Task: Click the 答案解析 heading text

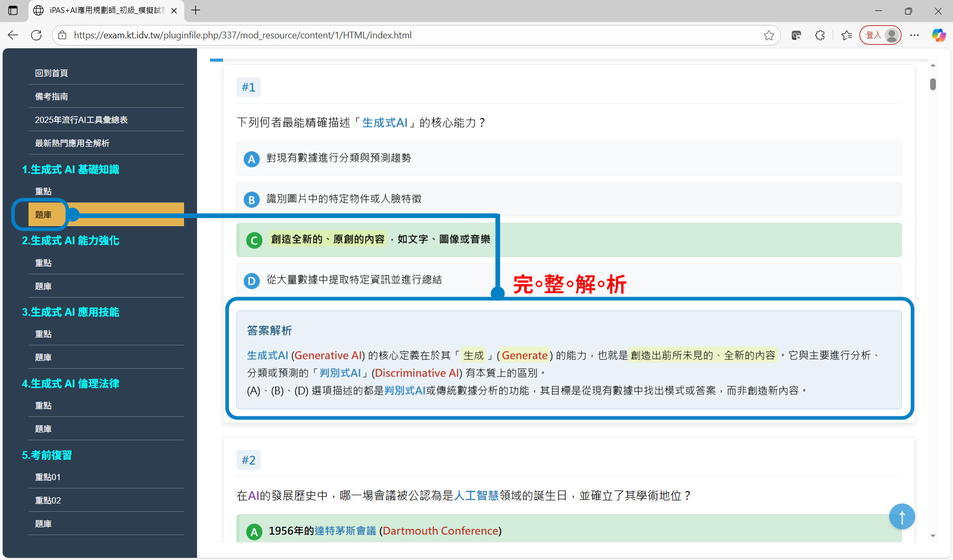Action: (x=270, y=331)
